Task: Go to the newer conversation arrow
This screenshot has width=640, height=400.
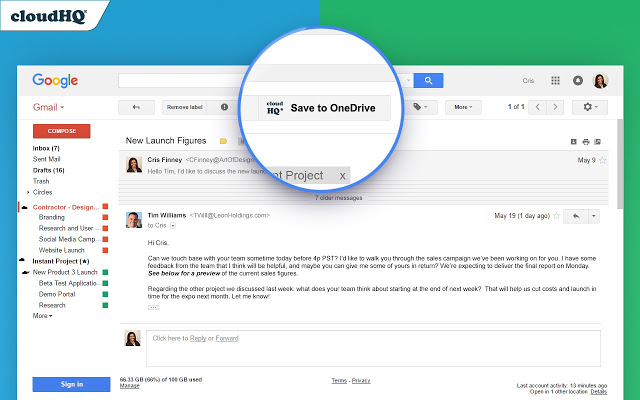Action: (x=538, y=107)
